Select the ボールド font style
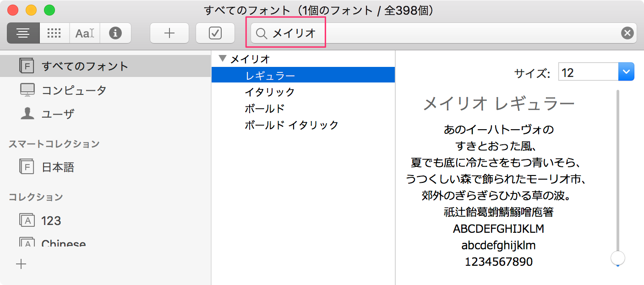Viewport: 644px width, 285px height. 303,108
